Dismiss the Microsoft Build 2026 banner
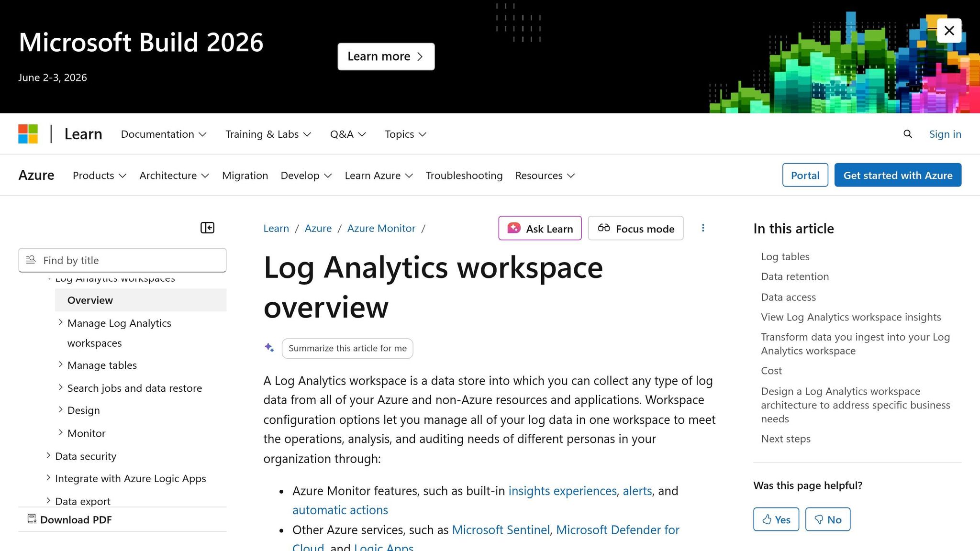Screen dimensions: 980x551 pyautogui.click(x=949, y=30)
